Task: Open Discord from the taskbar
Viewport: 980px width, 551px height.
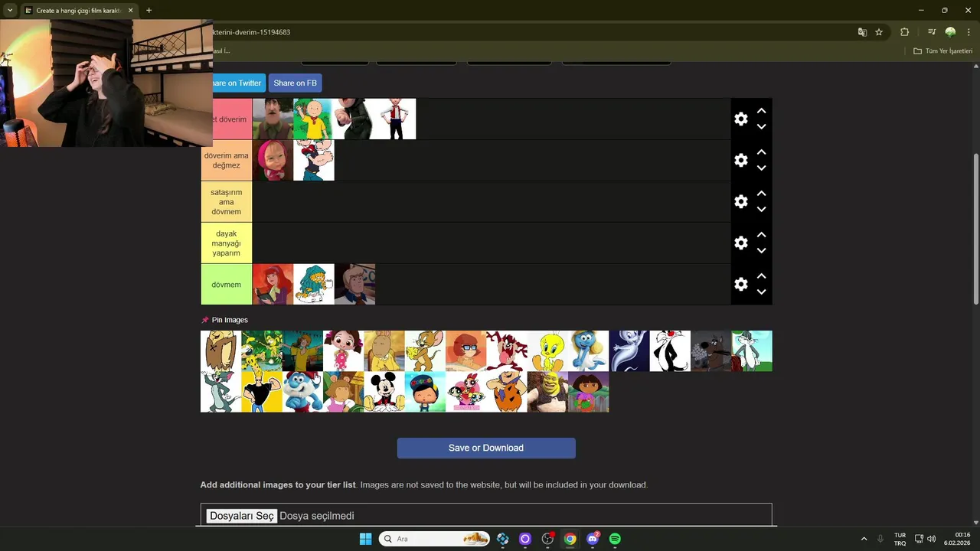Action: pyautogui.click(x=593, y=539)
